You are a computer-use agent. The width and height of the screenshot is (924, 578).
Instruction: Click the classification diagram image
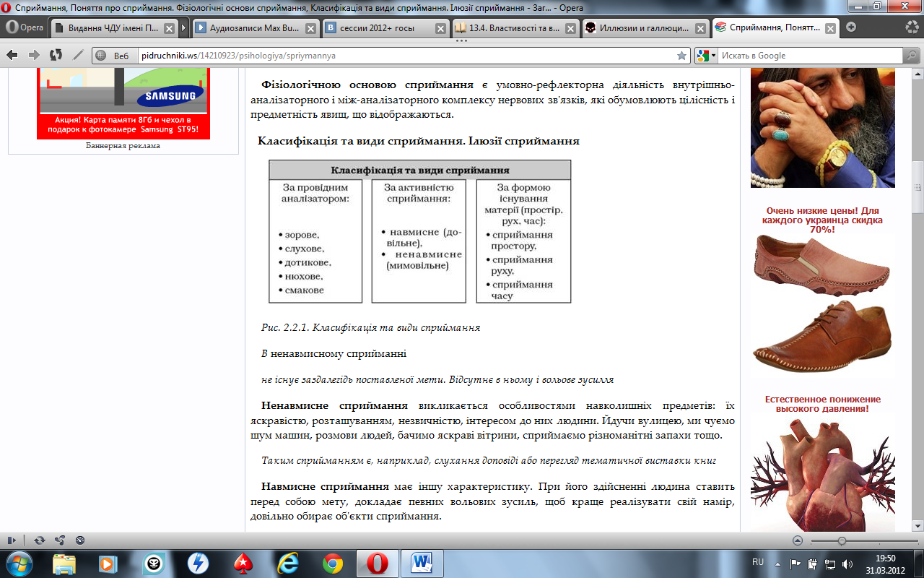click(419, 231)
